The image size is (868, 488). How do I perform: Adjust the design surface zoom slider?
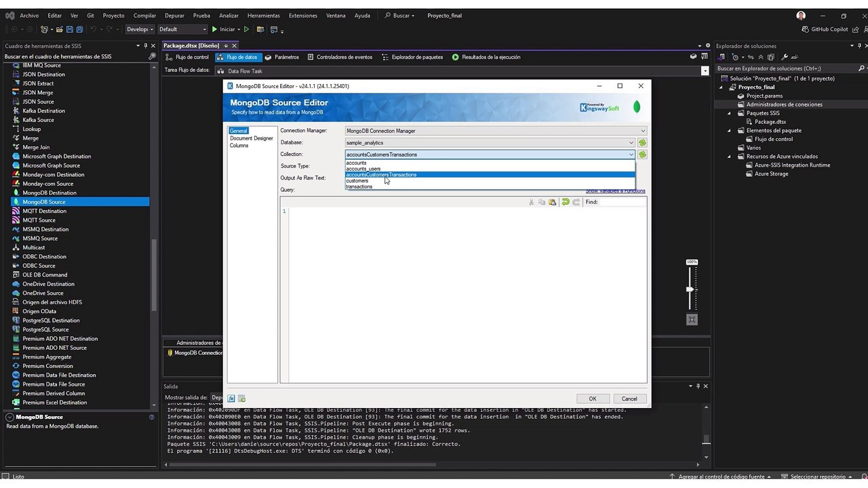pos(690,289)
